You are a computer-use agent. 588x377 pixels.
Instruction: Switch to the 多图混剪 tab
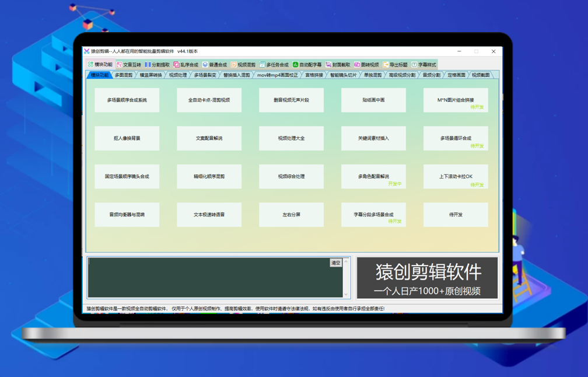(x=124, y=75)
